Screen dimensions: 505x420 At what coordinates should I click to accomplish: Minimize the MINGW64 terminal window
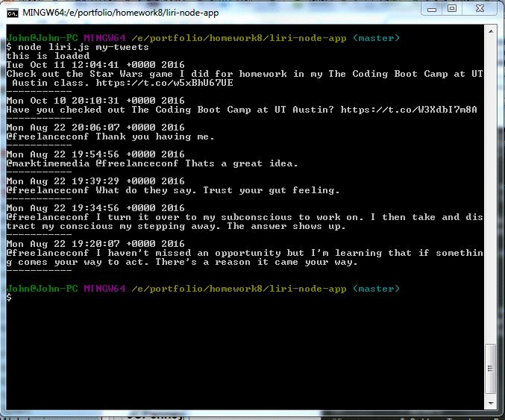pyautogui.click(x=432, y=9)
